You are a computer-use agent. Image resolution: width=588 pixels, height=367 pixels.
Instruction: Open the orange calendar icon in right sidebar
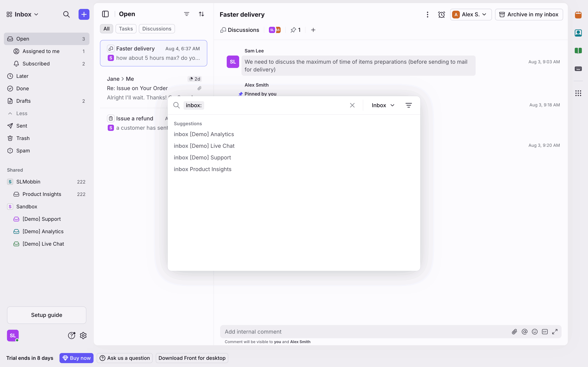[x=578, y=15]
